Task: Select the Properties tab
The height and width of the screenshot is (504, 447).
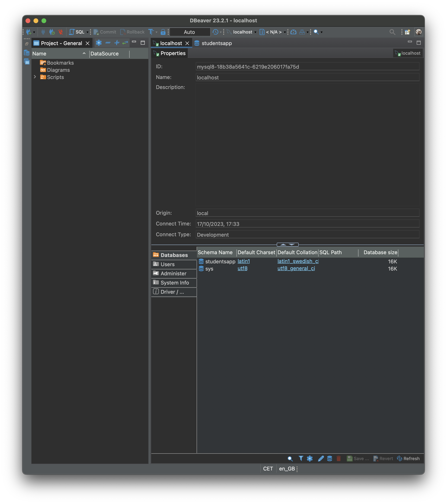Action: point(169,53)
